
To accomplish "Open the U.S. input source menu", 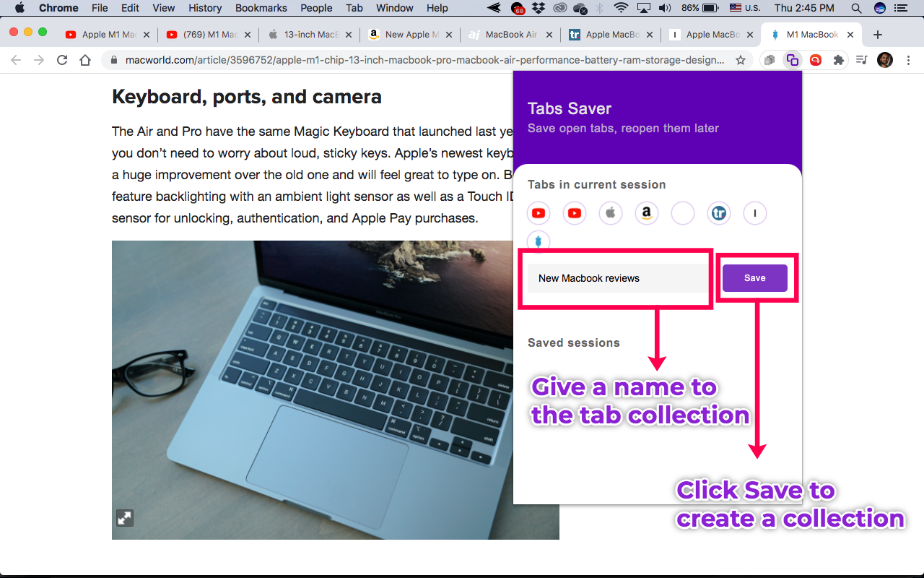I will (746, 8).
